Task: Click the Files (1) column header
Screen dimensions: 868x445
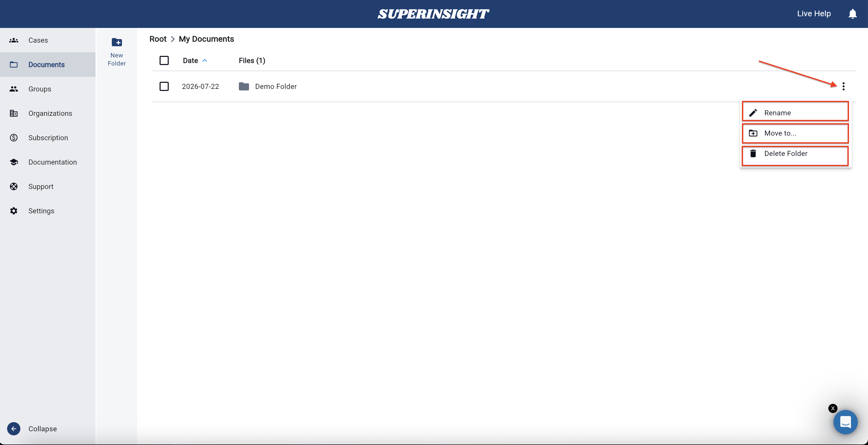Action: pyautogui.click(x=252, y=61)
